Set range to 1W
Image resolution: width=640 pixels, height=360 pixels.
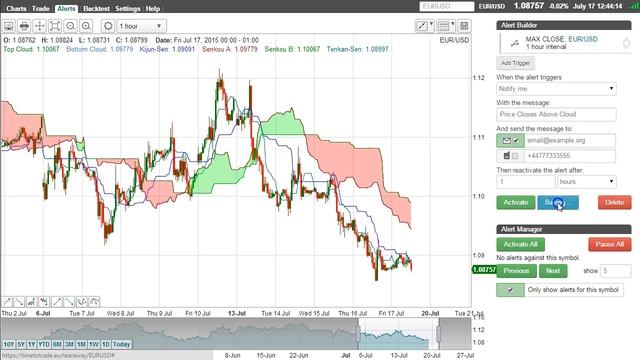(x=94, y=344)
